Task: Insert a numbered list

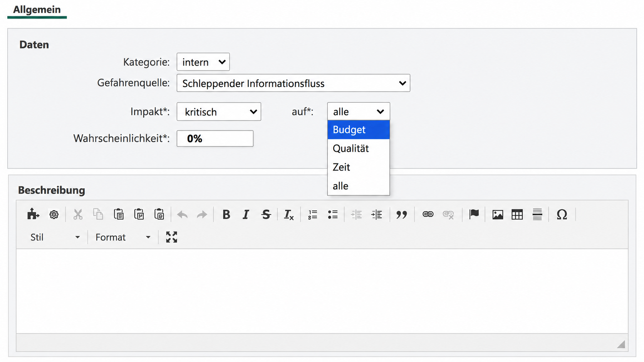Action: (x=313, y=214)
